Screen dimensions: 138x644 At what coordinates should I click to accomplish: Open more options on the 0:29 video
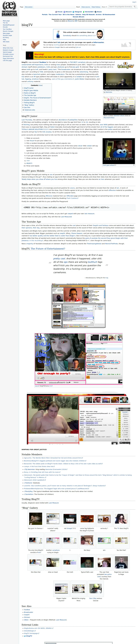click(133, 84)
